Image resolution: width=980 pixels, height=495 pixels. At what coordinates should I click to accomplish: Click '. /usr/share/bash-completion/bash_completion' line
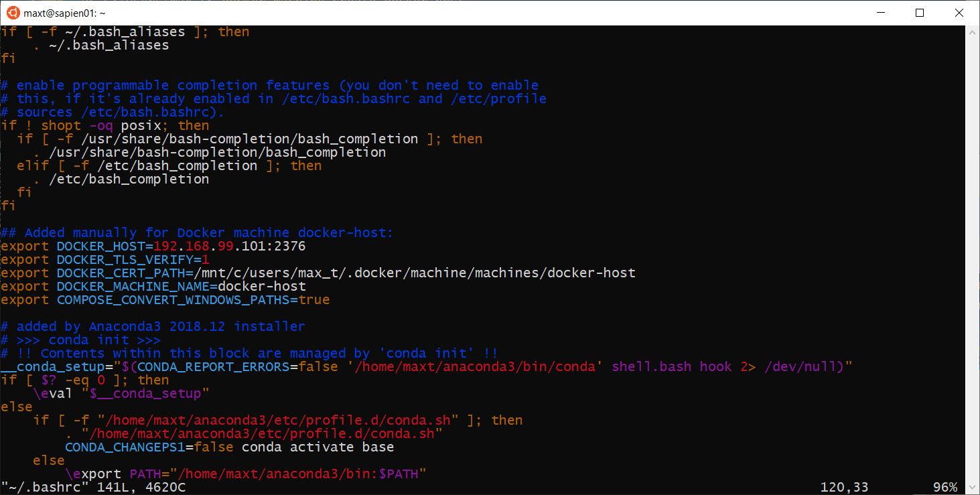pyautogui.click(x=210, y=153)
